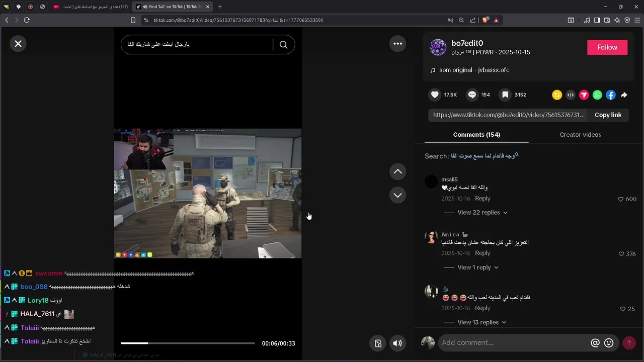644x362 pixels.
Task: Go to the next video with the down arrow
Action: [x=397, y=195]
